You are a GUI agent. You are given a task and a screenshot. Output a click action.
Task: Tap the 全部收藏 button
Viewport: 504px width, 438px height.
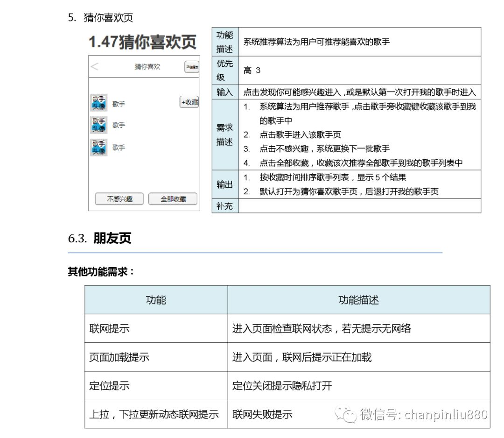(173, 199)
